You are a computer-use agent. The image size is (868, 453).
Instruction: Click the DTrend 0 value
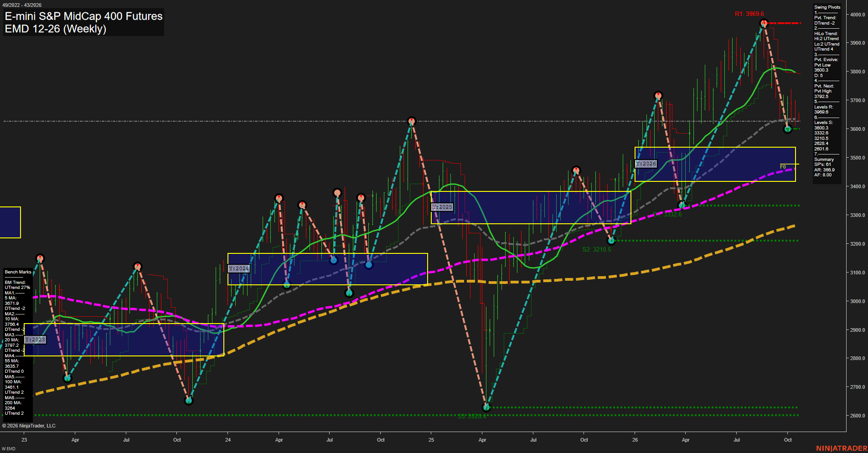[x=14, y=371]
